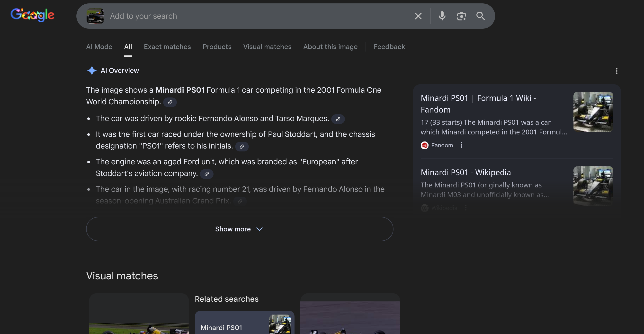Open the citation link icon after Fernando Alonso sentence
The width and height of the screenshot is (644, 334).
click(x=338, y=119)
